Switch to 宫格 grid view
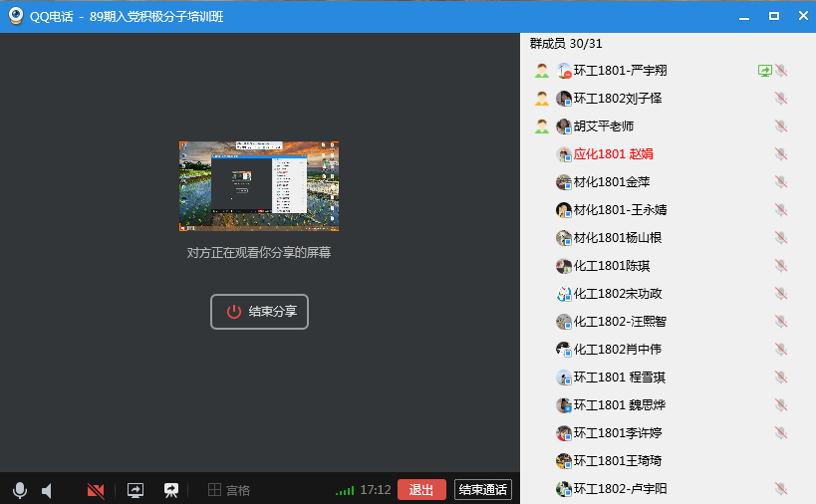The height and width of the screenshot is (504, 816). pos(228,490)
